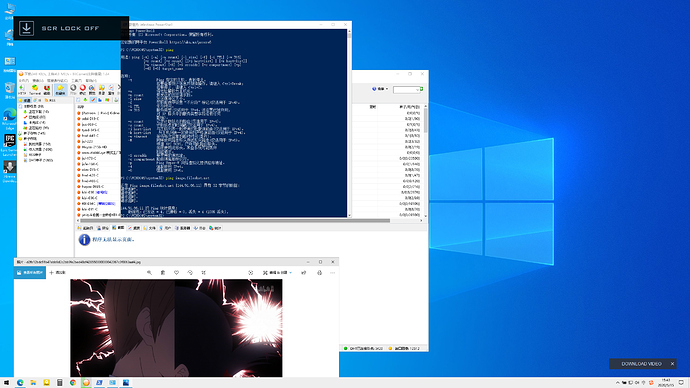Viewport: 690px width, 388px height.
Task: Click the rotate icon in Photos toolbar
Action: point(190,273)
